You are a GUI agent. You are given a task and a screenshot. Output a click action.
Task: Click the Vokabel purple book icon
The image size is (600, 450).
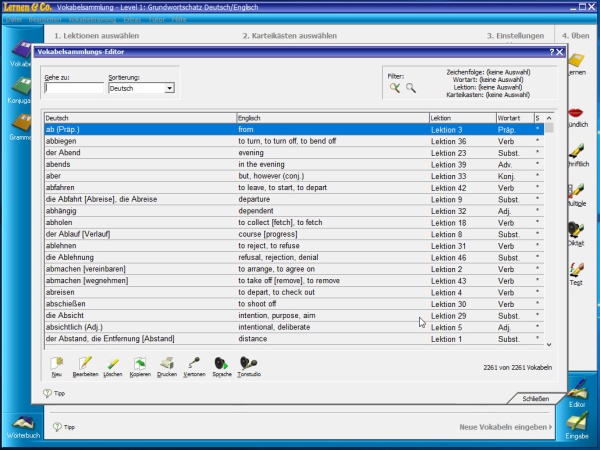(22, 49)
